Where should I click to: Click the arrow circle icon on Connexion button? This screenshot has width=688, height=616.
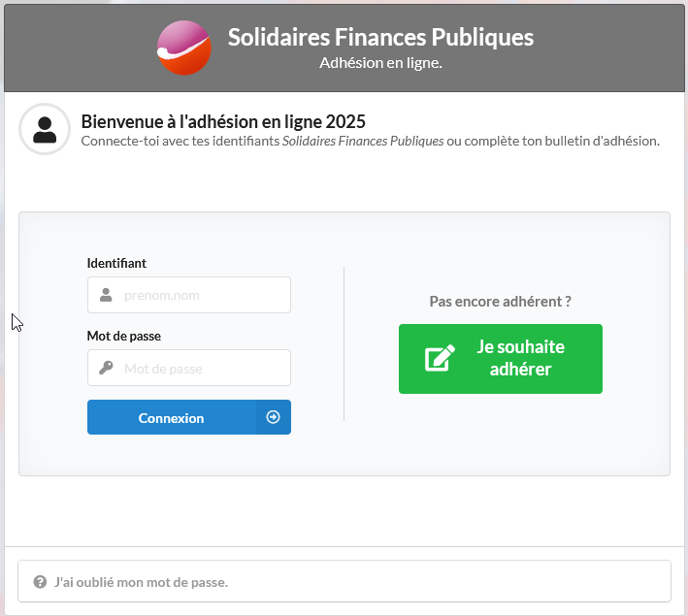[273, 417]
